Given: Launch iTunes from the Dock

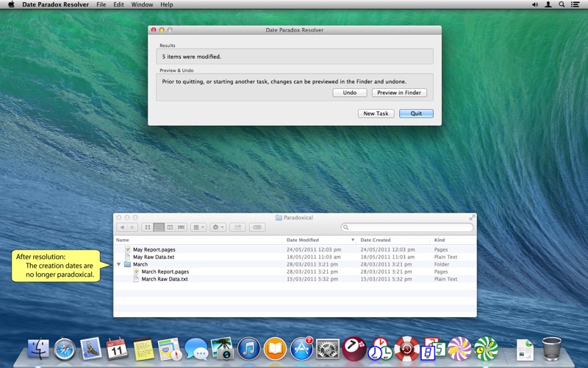Looking at the screenshot, I should (248, 349).
